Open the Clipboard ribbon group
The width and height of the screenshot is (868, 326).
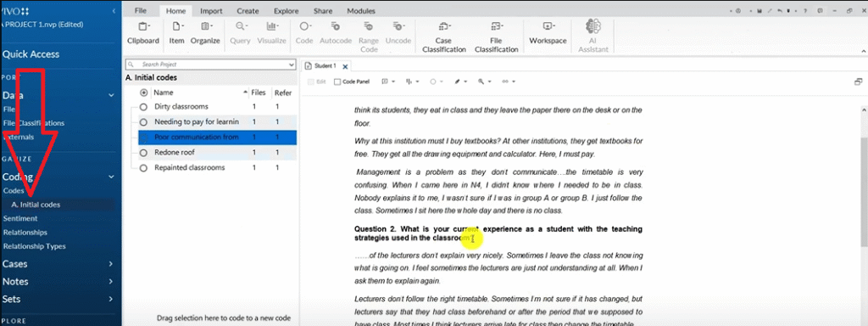143,33
